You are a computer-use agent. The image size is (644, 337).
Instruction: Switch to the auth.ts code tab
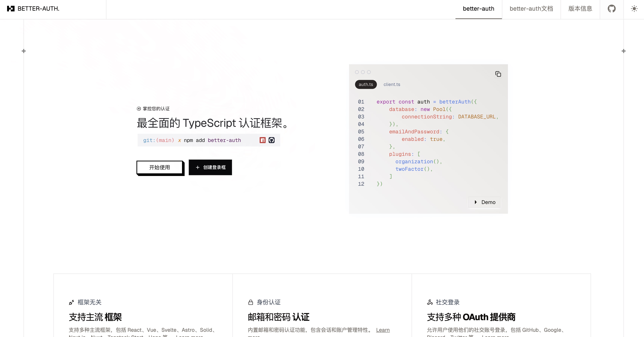click(x=366, y=84)
